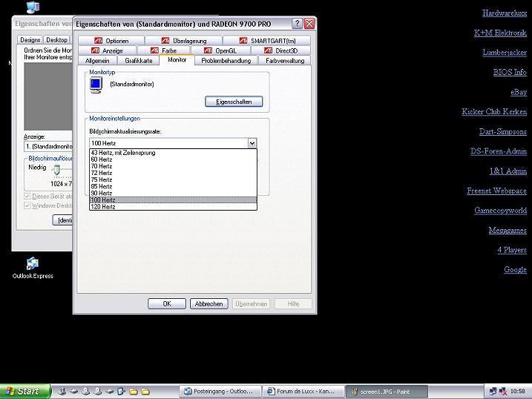Open the Outlook Express desktop icon
Screen dimensions: 532x399
click(33, 268)
